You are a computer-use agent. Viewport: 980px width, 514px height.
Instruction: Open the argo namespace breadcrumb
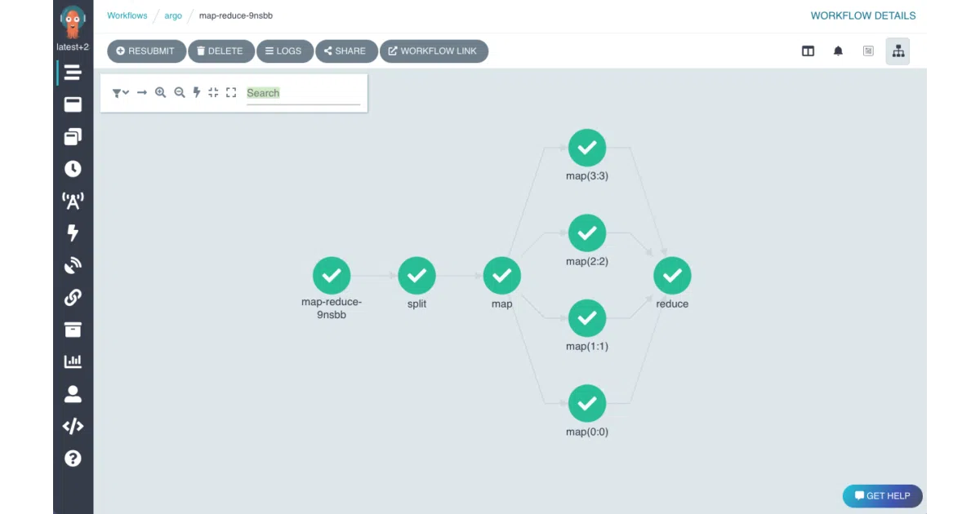173,16
